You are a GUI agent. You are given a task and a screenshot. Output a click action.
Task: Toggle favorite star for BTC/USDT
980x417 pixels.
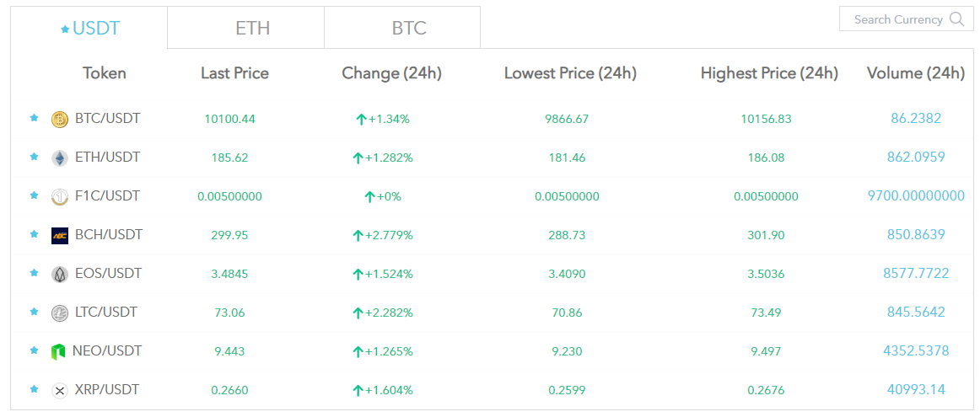(x=34, y=119)
